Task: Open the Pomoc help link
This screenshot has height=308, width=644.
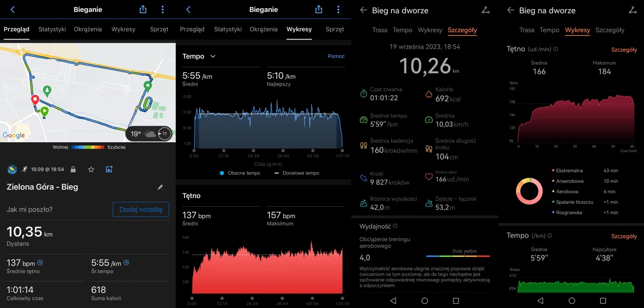Action: (x=336, y=56)
